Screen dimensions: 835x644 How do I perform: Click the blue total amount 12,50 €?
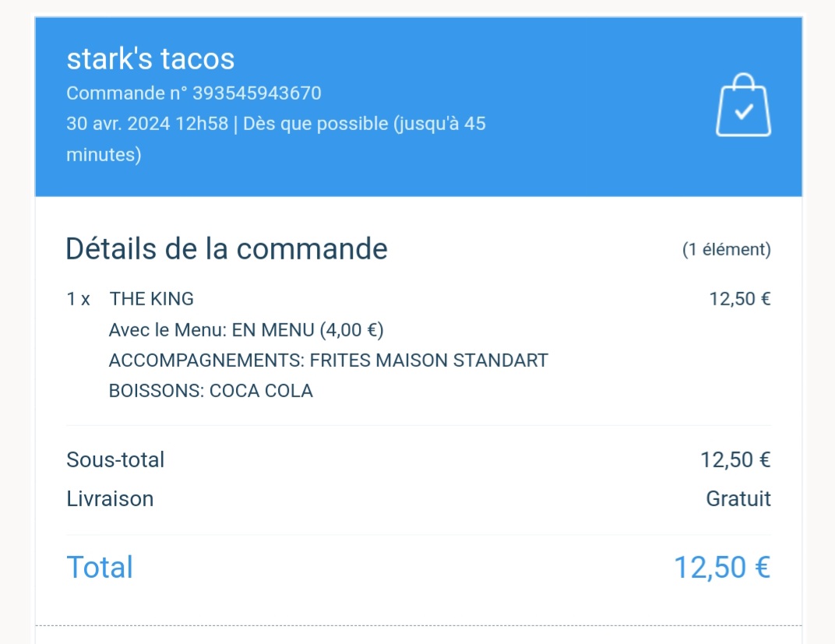click(721, 567)
